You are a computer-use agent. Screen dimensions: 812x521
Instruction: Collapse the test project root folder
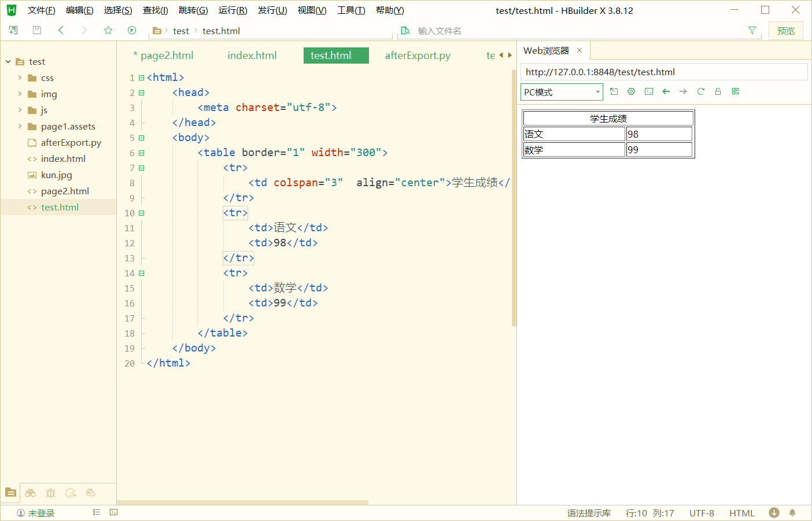(8, 61)
